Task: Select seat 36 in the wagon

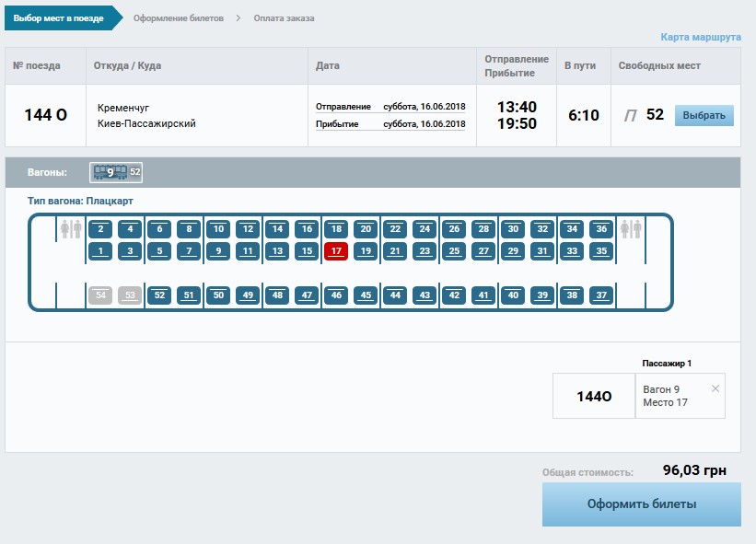Action: 601,229
